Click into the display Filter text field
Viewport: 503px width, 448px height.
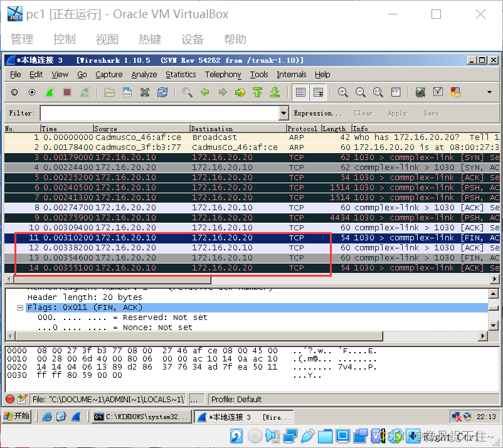160,113
